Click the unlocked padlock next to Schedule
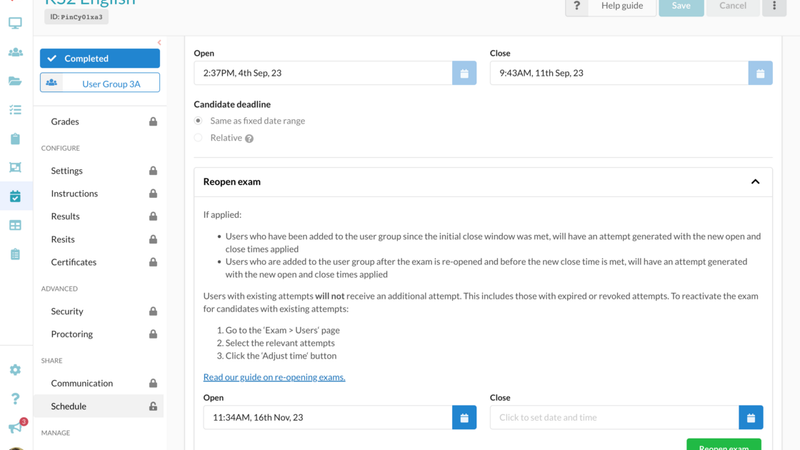This screenshot has width=800, height=450. 153,406
